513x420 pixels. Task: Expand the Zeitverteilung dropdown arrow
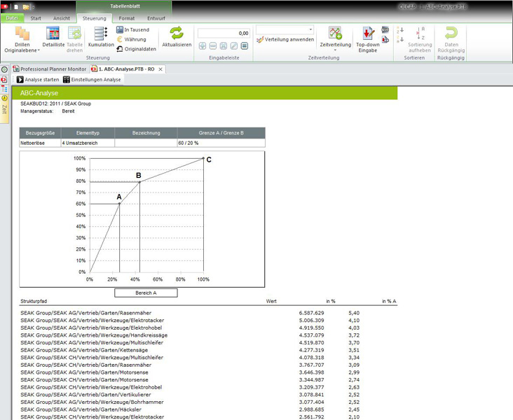352,45
